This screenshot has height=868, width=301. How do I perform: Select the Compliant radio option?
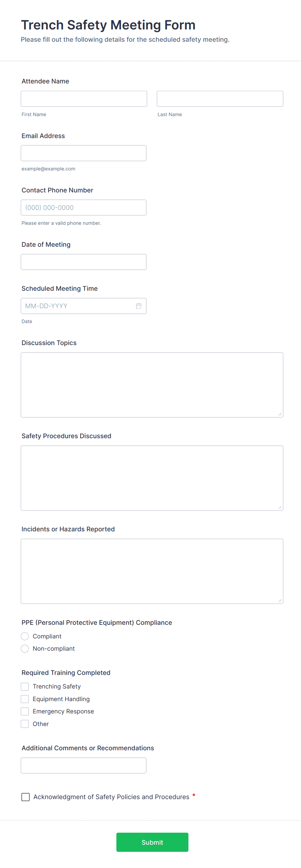pos(25,636)
